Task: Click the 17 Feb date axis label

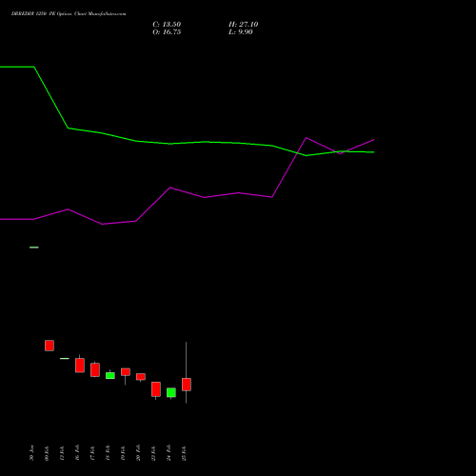Action: (92, 453)
